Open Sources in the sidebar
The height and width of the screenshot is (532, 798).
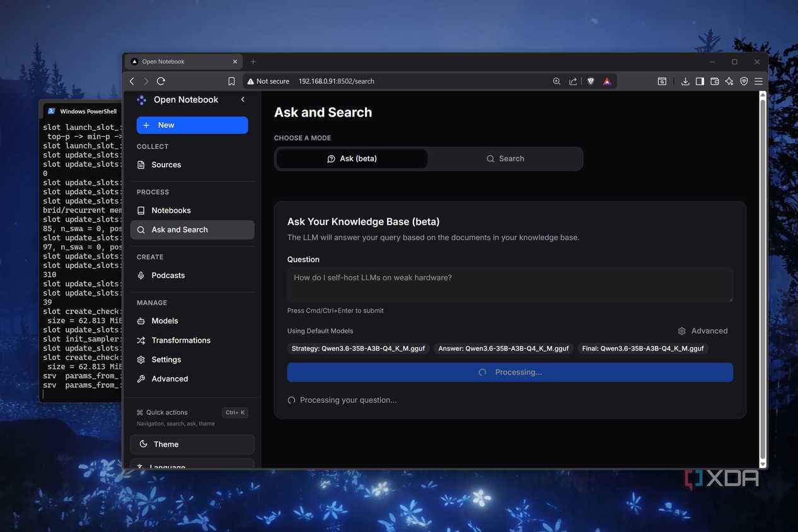pyautogui.click(x=192, y=165)
